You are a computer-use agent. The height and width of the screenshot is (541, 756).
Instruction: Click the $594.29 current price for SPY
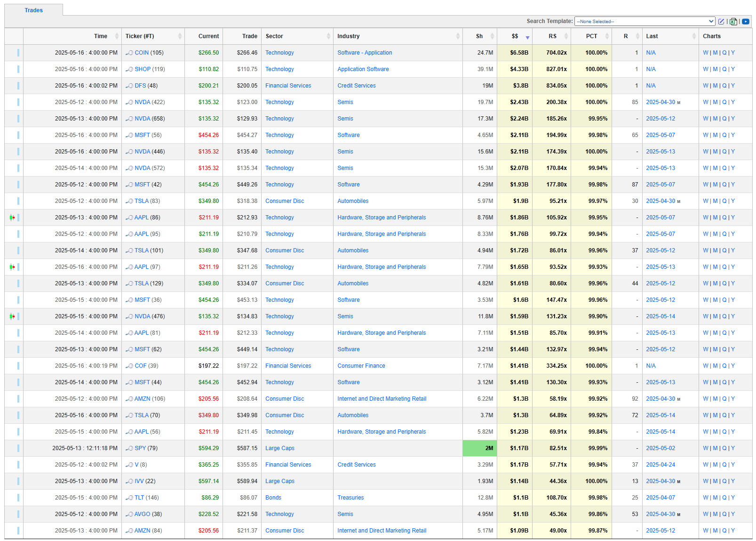(x=208, y=448)
